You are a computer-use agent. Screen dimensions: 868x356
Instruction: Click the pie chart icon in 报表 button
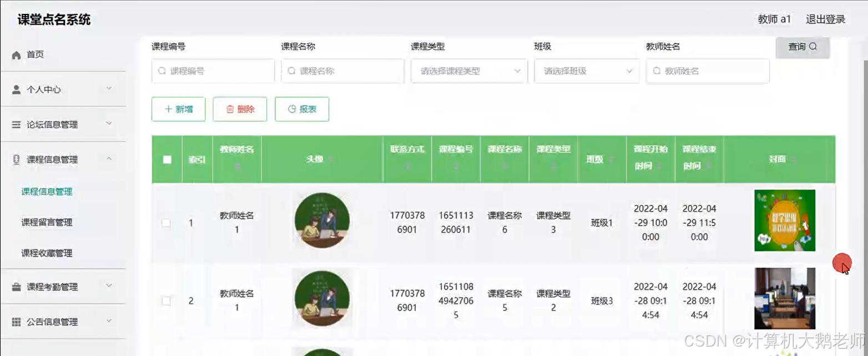pos(292,109)
